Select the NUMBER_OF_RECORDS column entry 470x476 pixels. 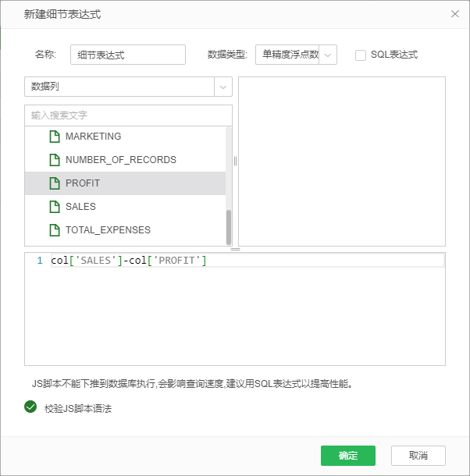point(120,160)
